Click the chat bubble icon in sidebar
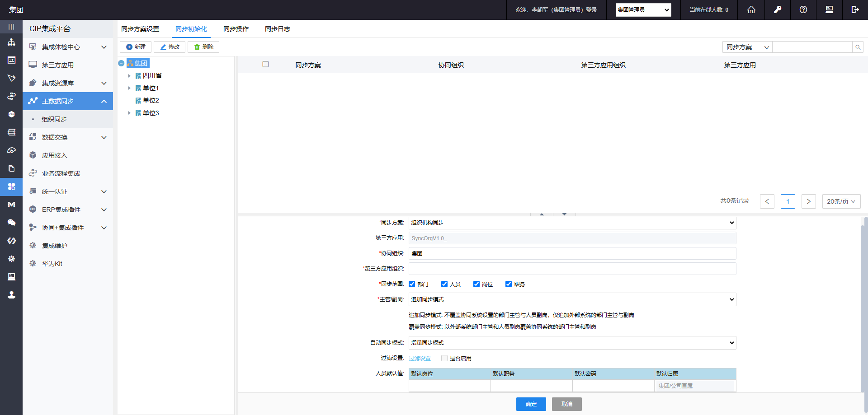Screen dimensions: 868x415 (11, 223)
